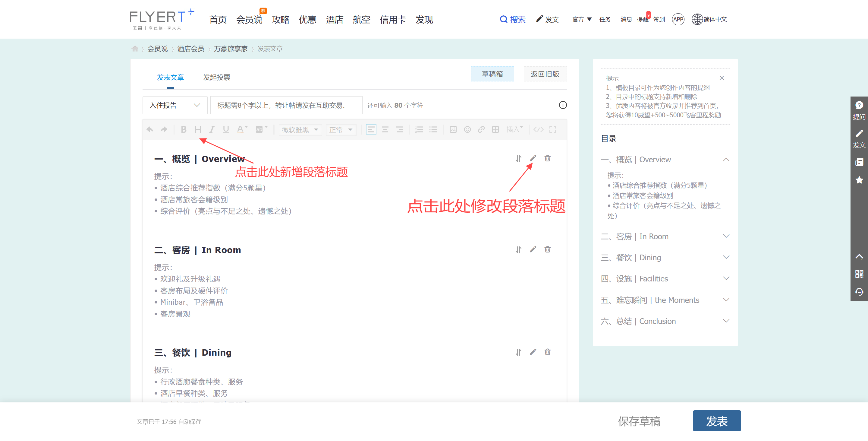Screen dimensions: 868x441
Task: Open the 入住报告 category dropdown
Action: [x=175, y=105]
